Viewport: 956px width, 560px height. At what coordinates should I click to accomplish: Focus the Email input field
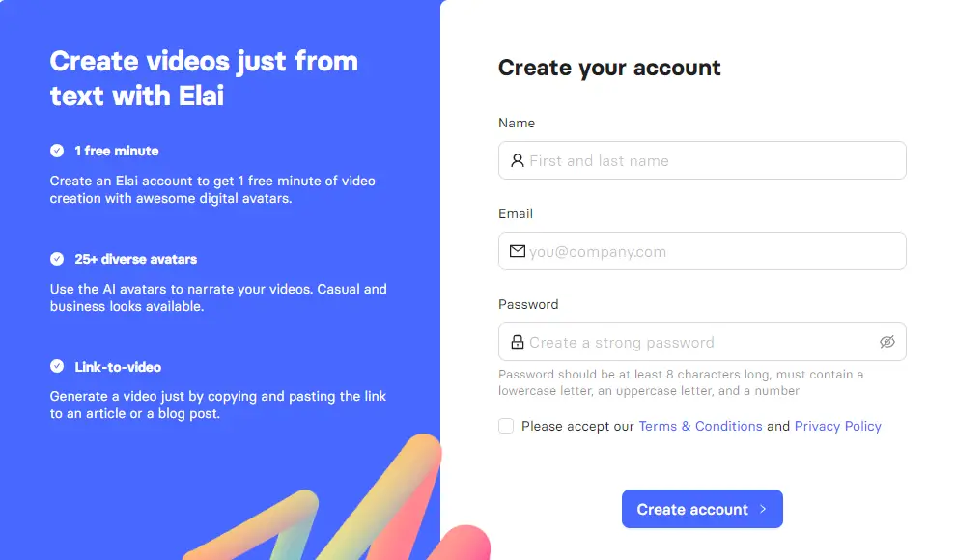[702, 251]
